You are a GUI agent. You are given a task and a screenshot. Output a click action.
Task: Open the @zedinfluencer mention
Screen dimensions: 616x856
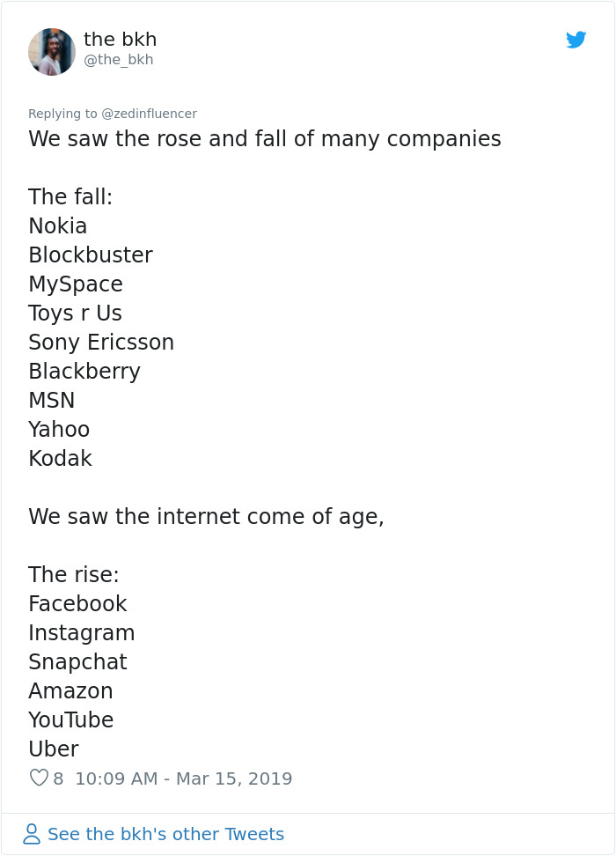[150, 114]
